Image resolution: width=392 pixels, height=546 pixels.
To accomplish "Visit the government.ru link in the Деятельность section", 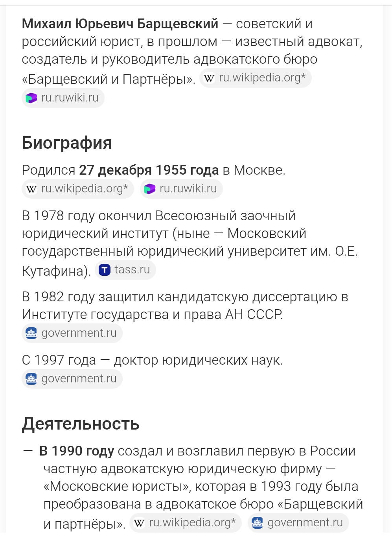I will tap(305, 523).
